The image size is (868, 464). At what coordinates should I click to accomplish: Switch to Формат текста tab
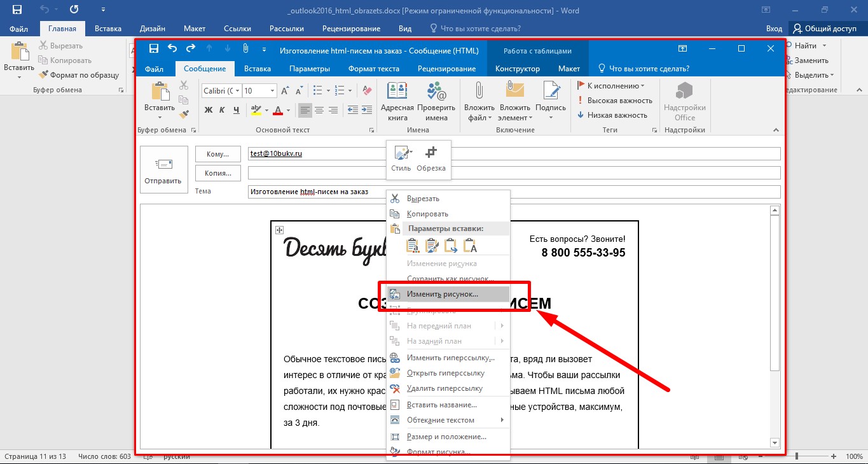coord(374,69)
